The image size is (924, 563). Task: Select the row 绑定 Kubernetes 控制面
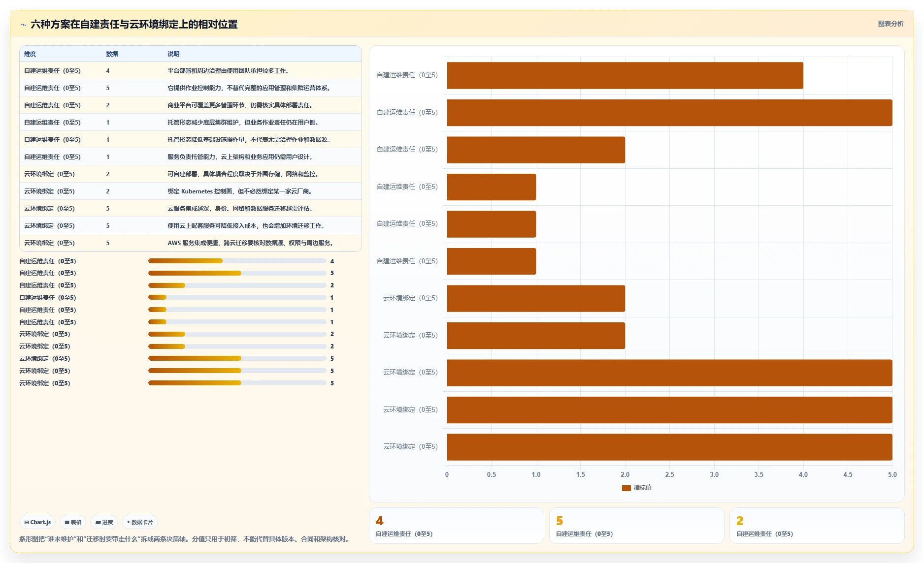pyautogui.click(x=191, y=191)
